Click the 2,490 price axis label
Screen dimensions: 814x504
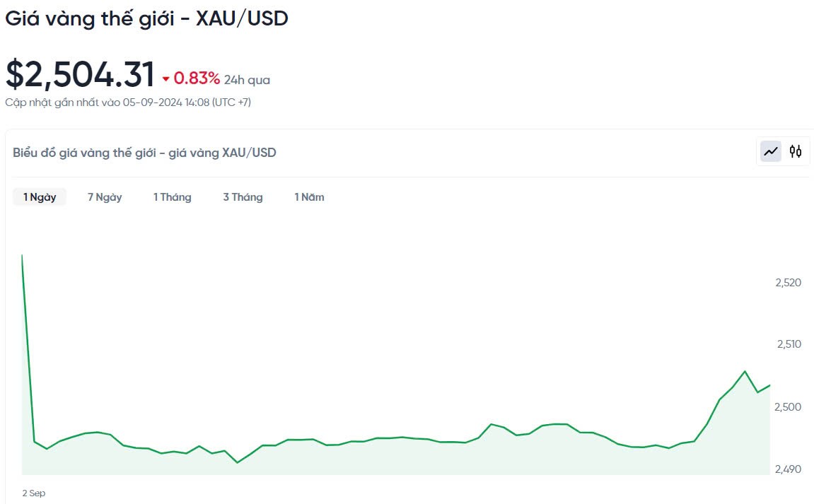click(x=788, y=469)
